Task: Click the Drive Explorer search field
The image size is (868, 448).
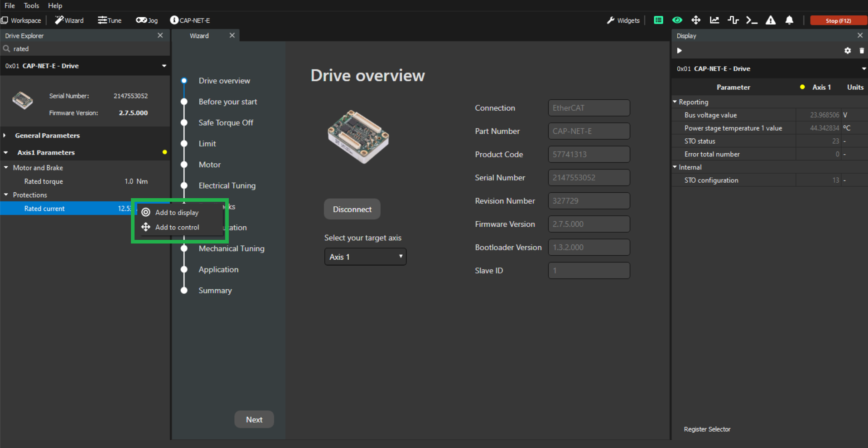Action: 86,49
